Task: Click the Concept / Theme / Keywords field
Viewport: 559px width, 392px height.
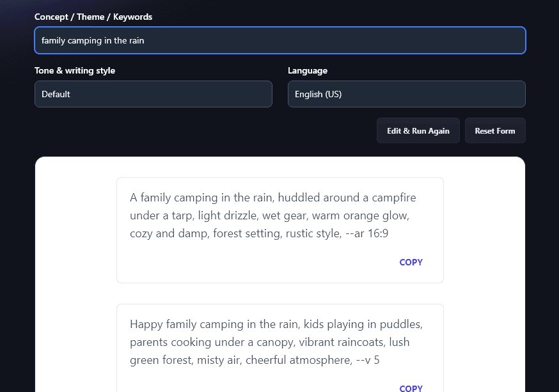Action: [280, 40]
